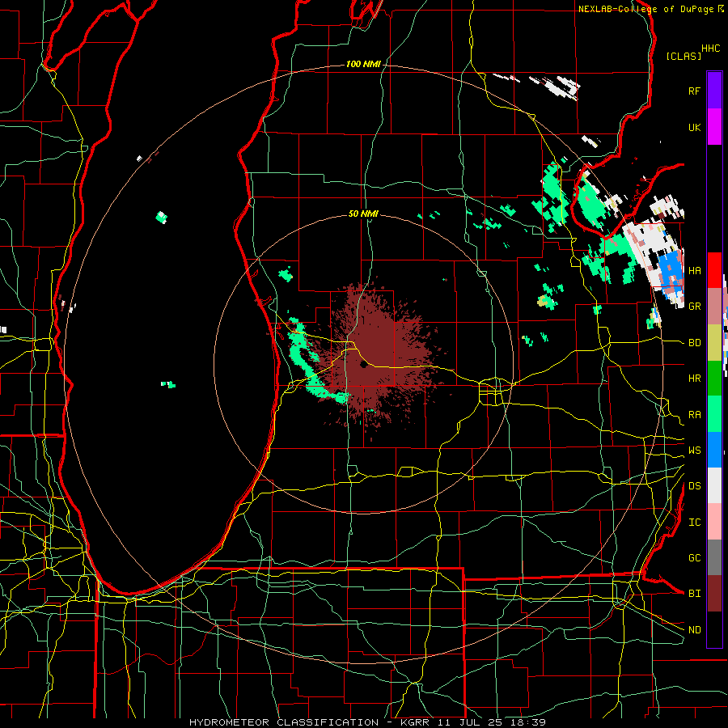Click the ND black legend swatch
Image resolution: width=728 pixels, height=728 pixels.
[714, 629]
